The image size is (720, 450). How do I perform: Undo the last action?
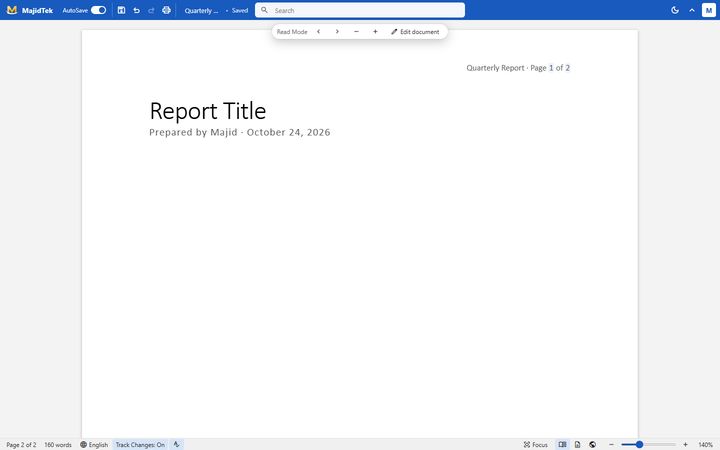[136, 10]
